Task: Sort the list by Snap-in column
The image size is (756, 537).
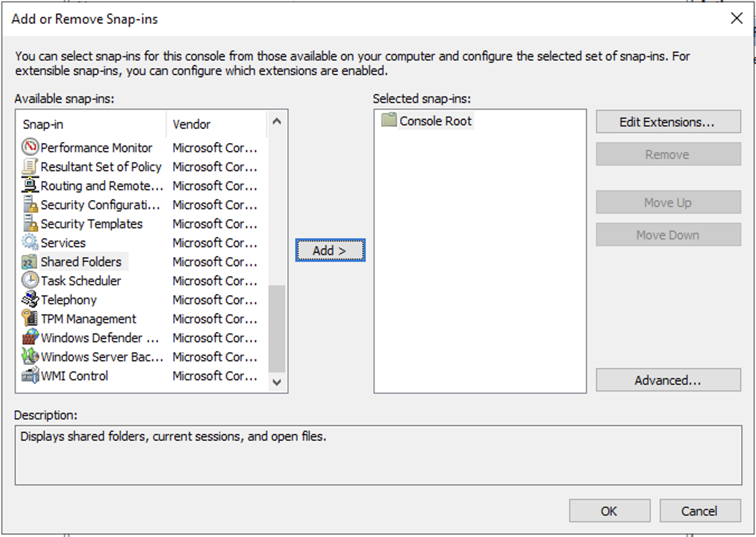Action: click(42, 124)
